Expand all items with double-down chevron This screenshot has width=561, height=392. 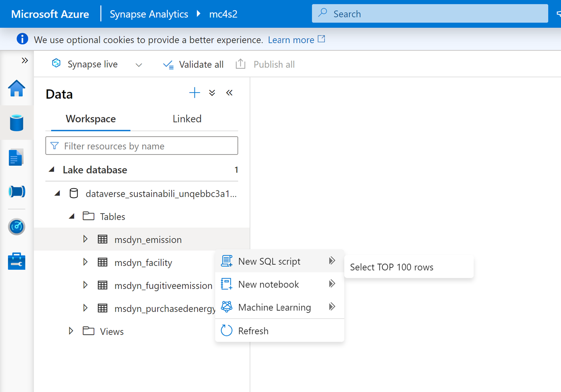coord(212,93)
